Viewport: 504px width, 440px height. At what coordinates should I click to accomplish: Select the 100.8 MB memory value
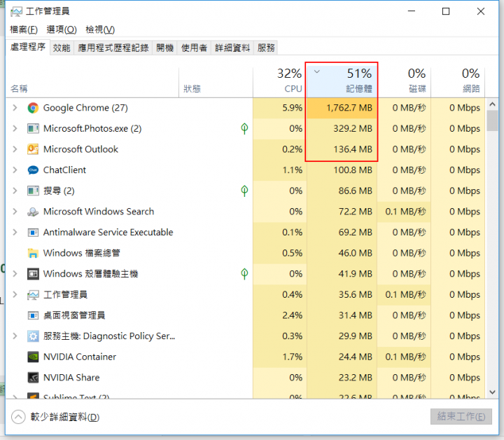353,170
